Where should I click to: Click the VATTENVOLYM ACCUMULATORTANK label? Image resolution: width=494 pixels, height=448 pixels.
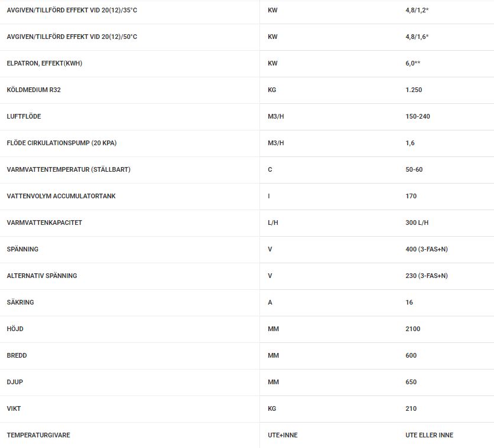[61, 196]
